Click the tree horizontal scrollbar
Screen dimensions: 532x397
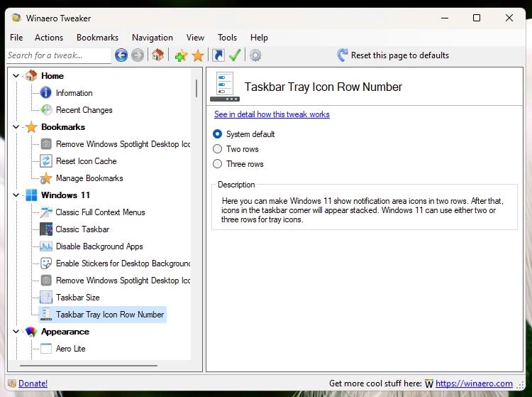89,366
